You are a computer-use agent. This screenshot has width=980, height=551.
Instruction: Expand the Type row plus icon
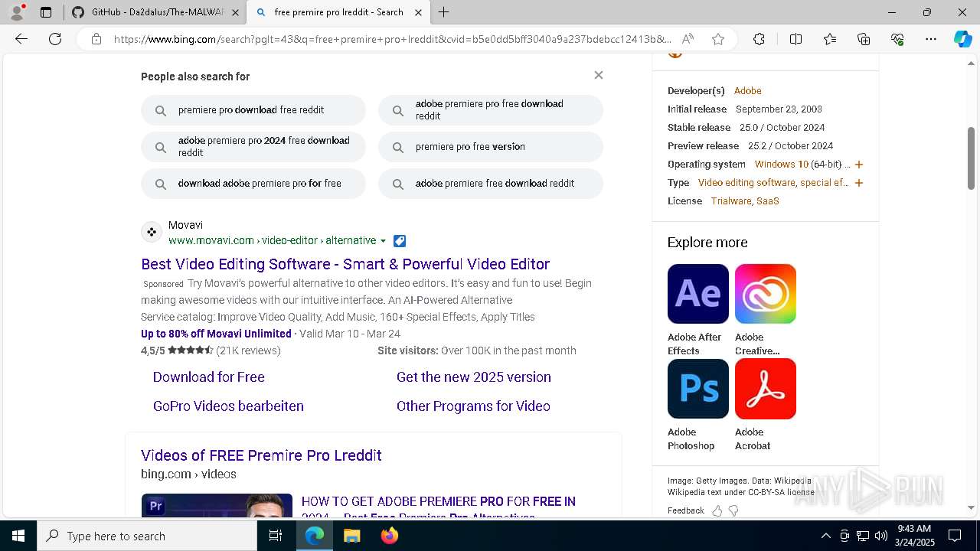(x=859, y=183)
